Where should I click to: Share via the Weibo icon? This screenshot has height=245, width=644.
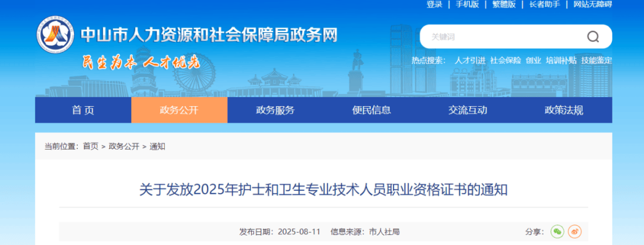(x=574, y=231)
